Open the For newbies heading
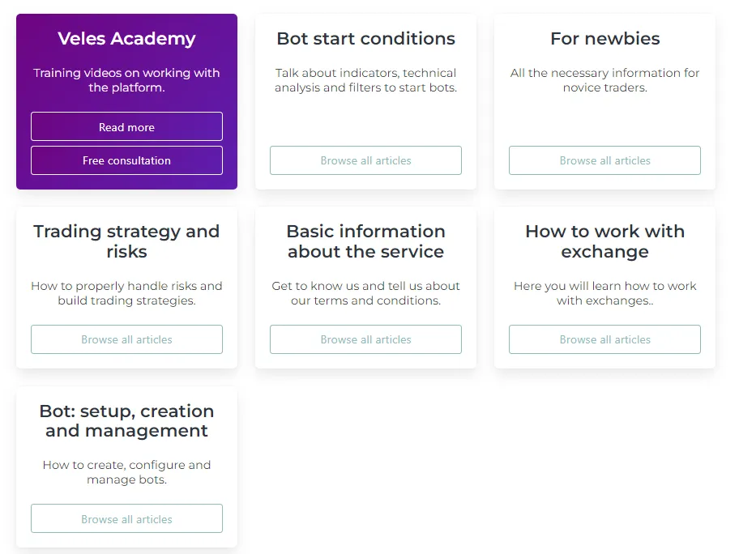Image resolution: width=756 pixels, height=554 pixels. pyautogui.click(x=604, y=39)
